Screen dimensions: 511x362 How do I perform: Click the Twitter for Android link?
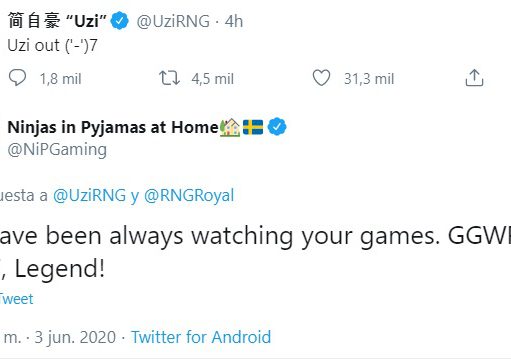[201, 337]
